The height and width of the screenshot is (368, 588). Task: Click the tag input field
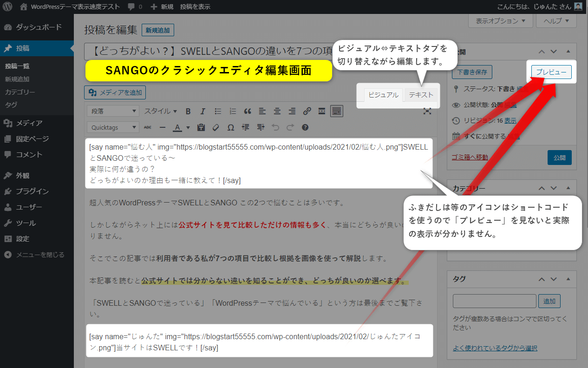495,301
